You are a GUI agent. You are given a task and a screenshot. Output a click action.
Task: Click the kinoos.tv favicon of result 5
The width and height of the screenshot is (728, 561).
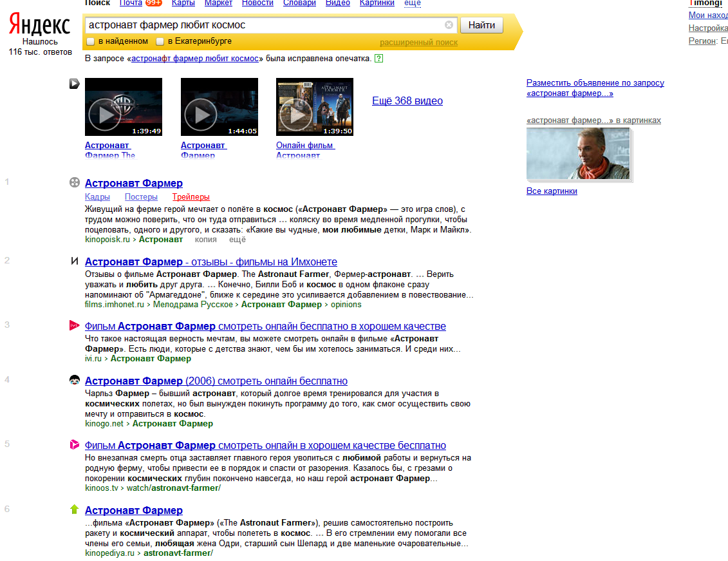(74, 444)
